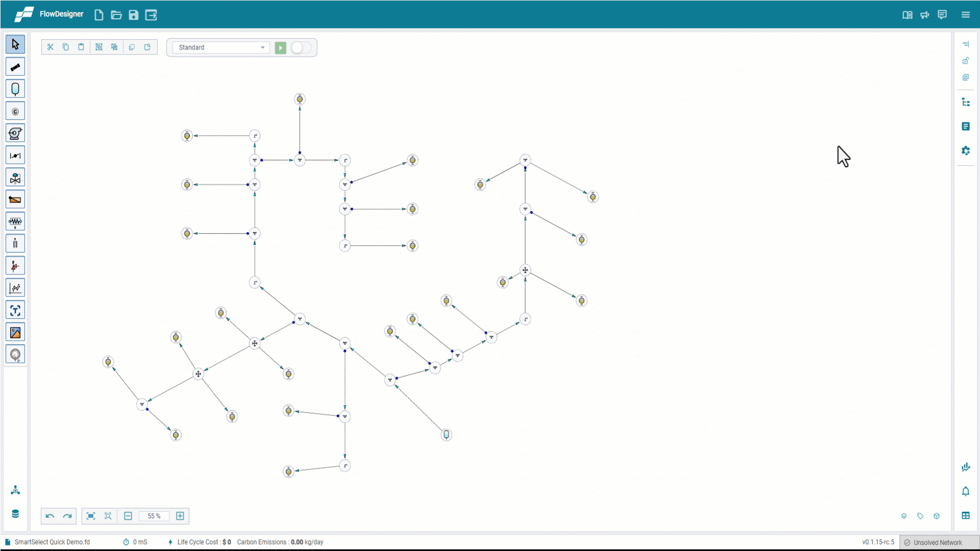The height and width of the screenshot is (551, 980).
Task: Click zoom in plus button
Action: pyautogui.click(x=180, y=516)
